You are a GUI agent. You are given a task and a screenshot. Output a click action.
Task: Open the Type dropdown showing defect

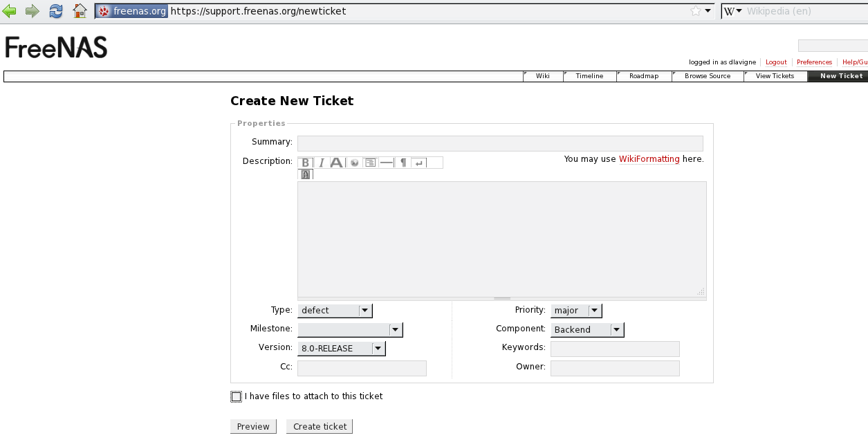(x=335, y=311)
